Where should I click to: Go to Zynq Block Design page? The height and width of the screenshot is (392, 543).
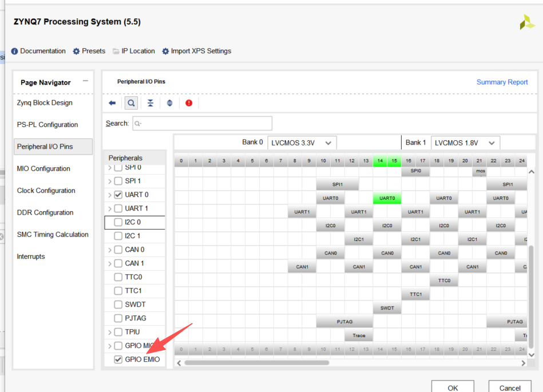(x=45, y=103)
